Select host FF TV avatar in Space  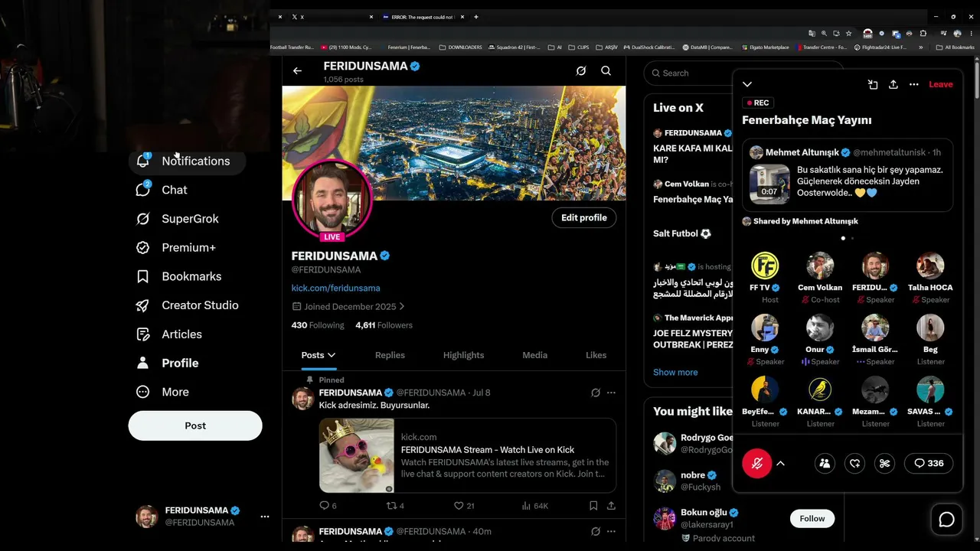[x=765, y=266]
